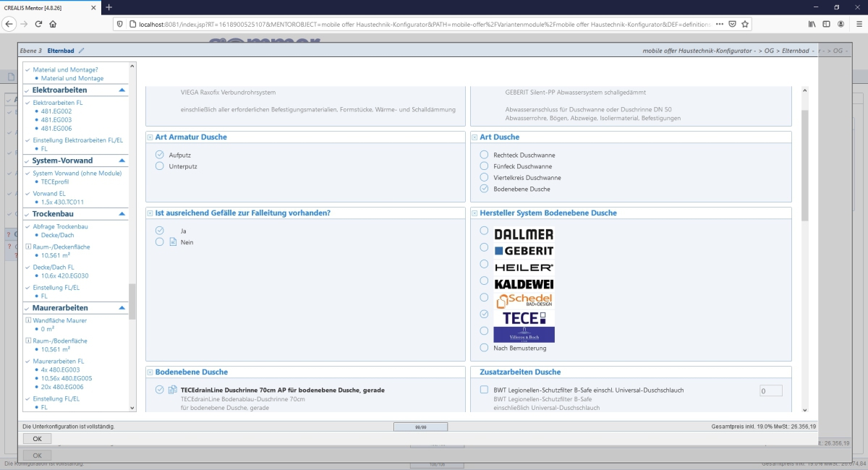Select Aufputz radio option
868x470 pixels.
point(160,155)
